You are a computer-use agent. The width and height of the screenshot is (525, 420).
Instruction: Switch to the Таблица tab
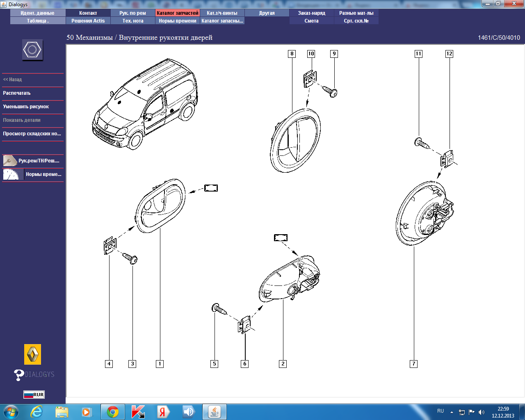[x=38, y=21]
